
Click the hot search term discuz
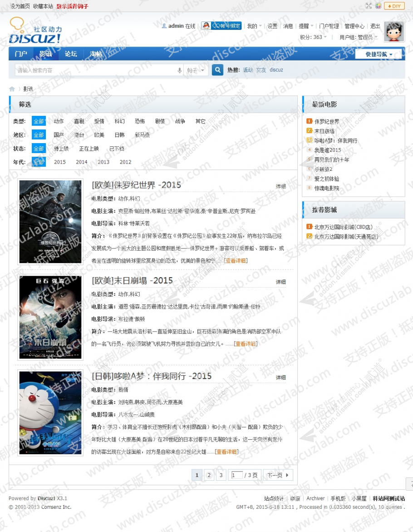(276, 70)
